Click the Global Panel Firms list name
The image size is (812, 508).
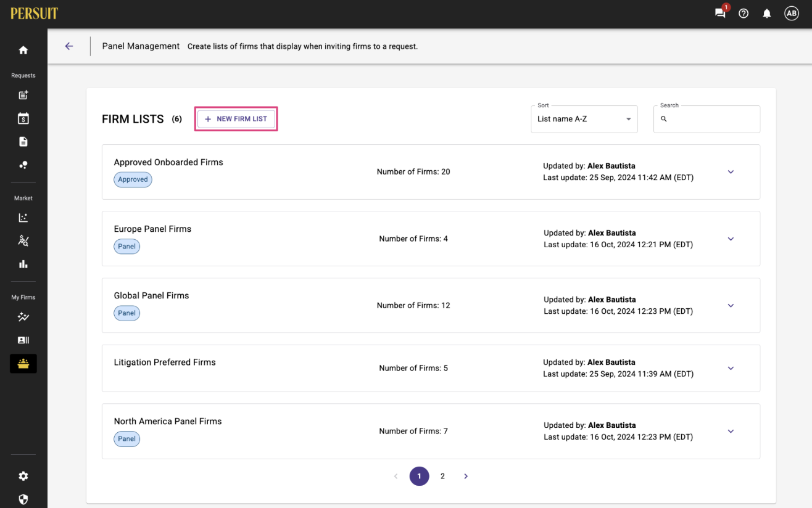[x=151, y=295]
